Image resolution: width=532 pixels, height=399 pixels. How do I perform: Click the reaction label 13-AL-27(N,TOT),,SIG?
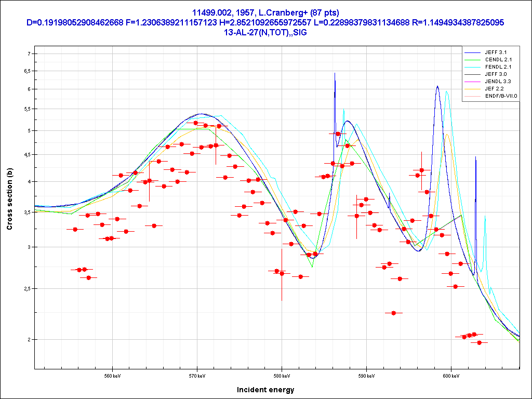(x=265, y=32)
